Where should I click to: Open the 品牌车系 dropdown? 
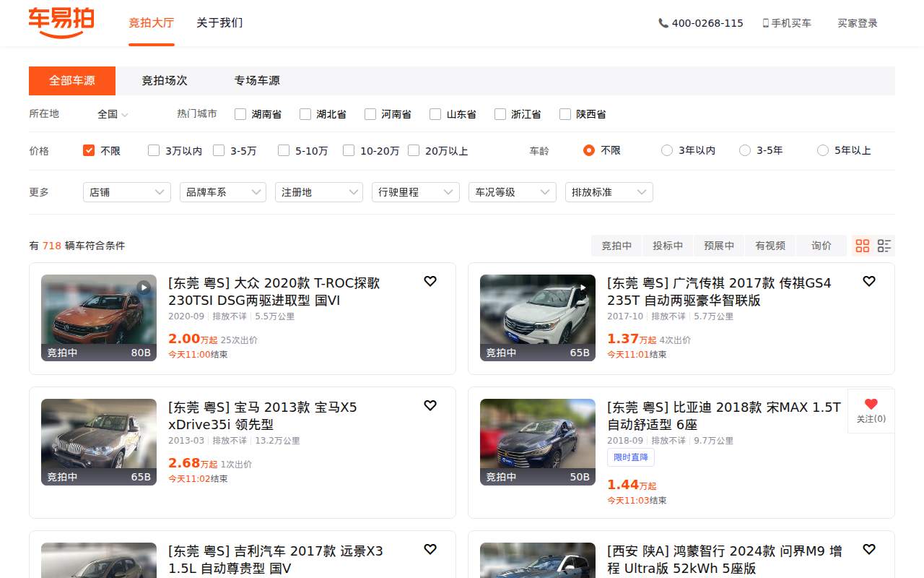coord(223,192)
